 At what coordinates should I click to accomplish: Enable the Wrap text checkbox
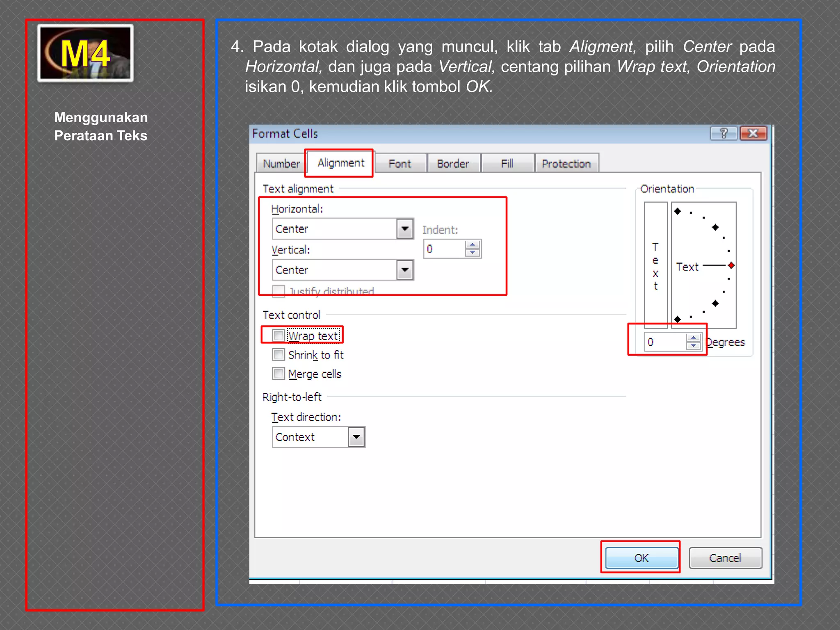[278, 336]
